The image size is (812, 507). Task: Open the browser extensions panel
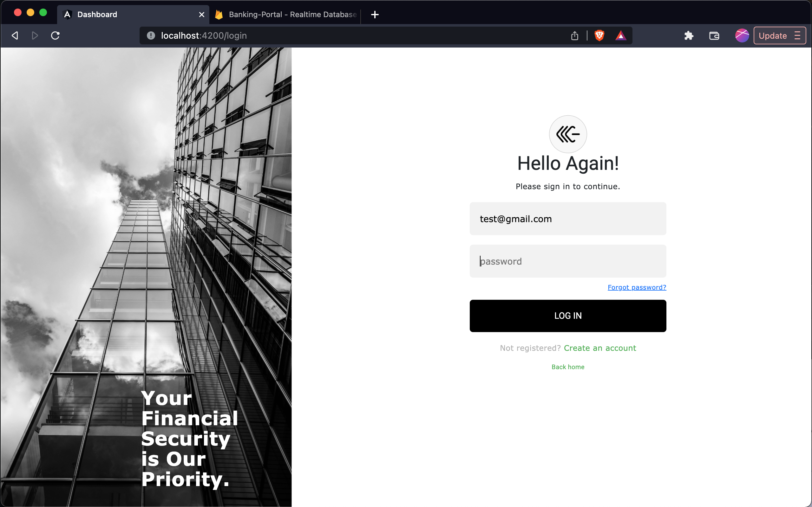click(689, 35)
